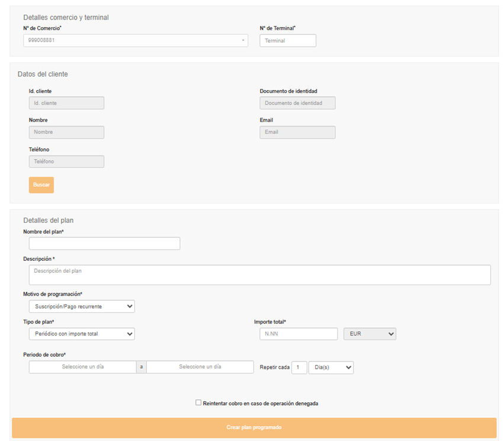The width and height of the screenshot is (504, 441).
Task: Pick the end date of Periodo de cobro
Action: 200,367
